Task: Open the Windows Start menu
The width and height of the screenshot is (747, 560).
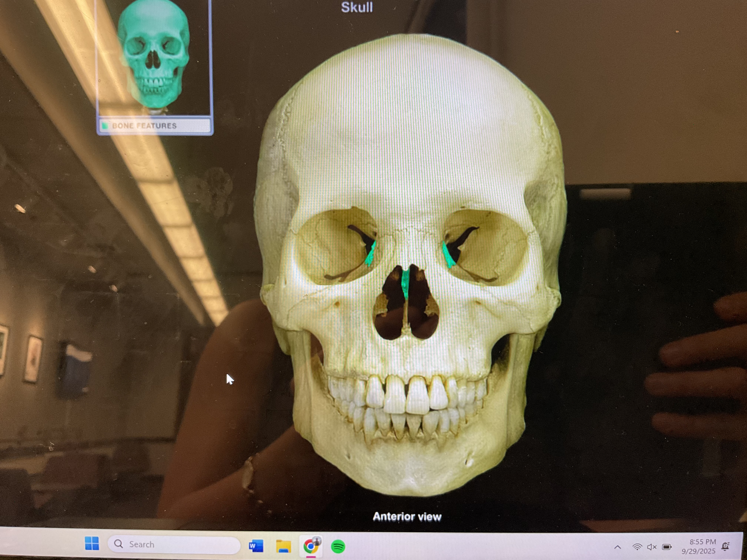Action: tap(92, 544)
